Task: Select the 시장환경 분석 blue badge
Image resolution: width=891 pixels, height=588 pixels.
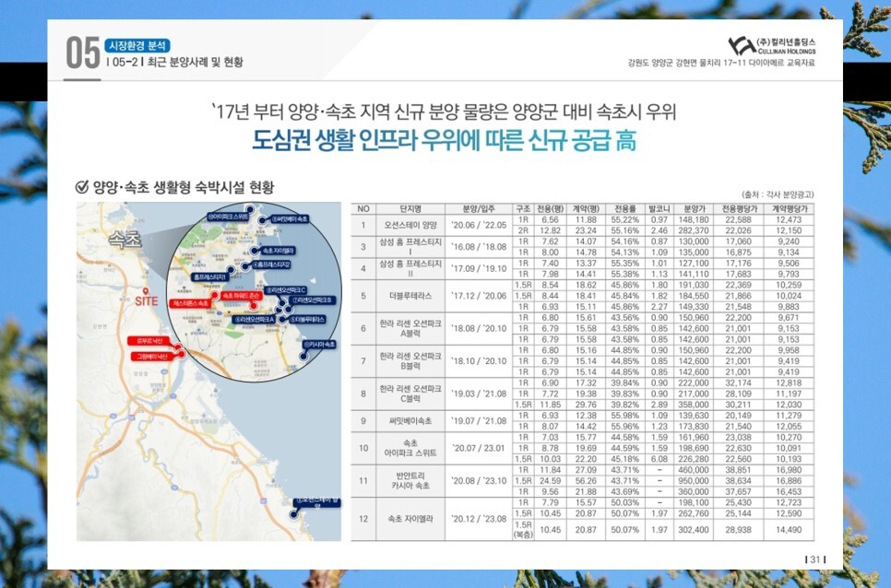Action: (137, 45)
